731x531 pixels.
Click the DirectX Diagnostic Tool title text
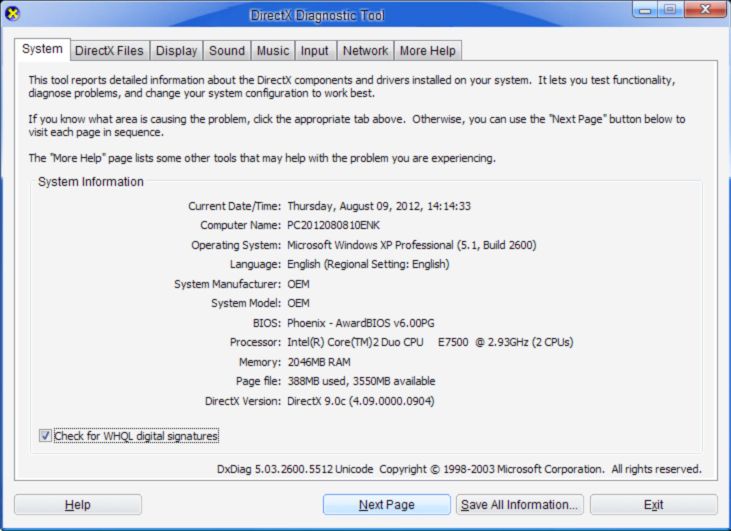tap(317, 15)
